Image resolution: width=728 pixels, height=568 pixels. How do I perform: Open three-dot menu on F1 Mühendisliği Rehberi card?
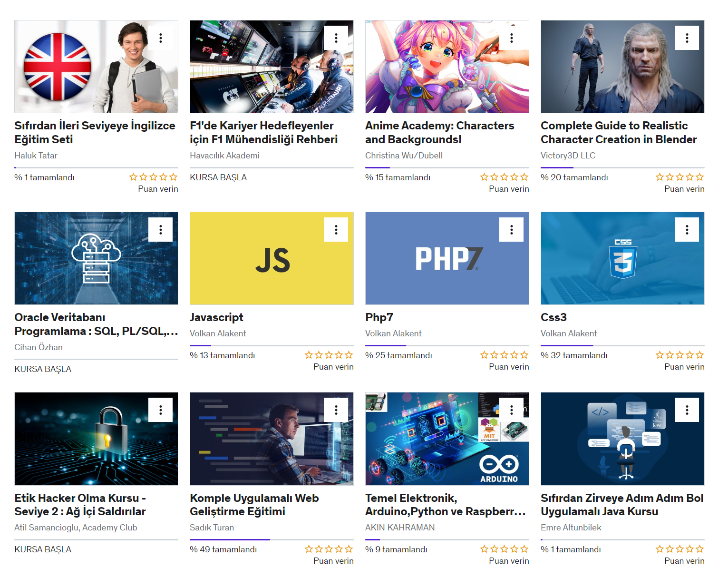click(x=336, y=38)
